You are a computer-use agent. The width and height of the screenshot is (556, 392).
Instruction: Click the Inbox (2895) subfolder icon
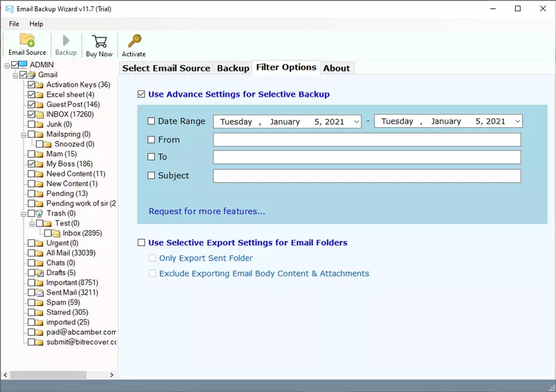pyautogui.click(x=56, y=233)
